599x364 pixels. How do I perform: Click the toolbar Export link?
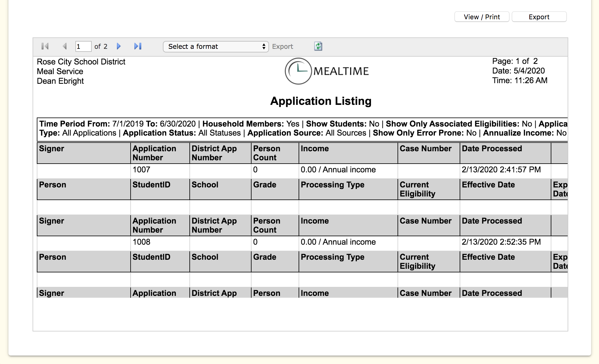282,46
